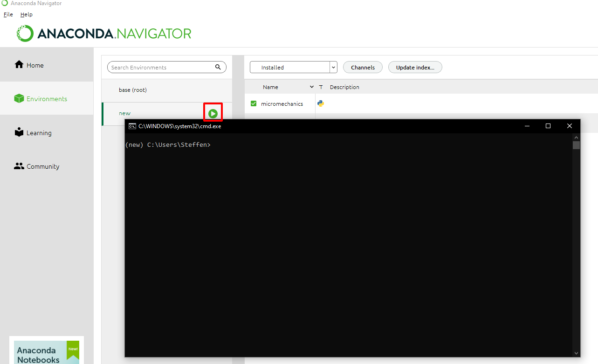Open the Installed package filter dropdown
The height and width of the screenshot is (364, 598).
tap(293, 67)
